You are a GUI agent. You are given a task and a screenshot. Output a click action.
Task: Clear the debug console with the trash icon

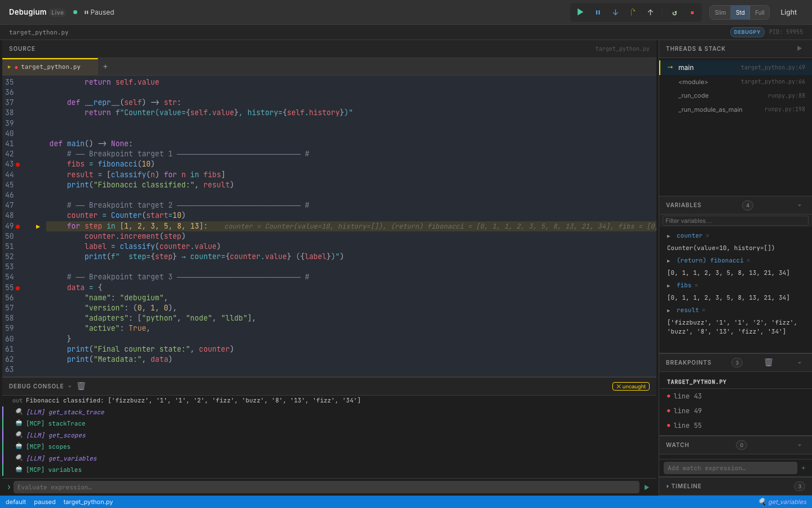pyautogui.click(x=81, y=386)
